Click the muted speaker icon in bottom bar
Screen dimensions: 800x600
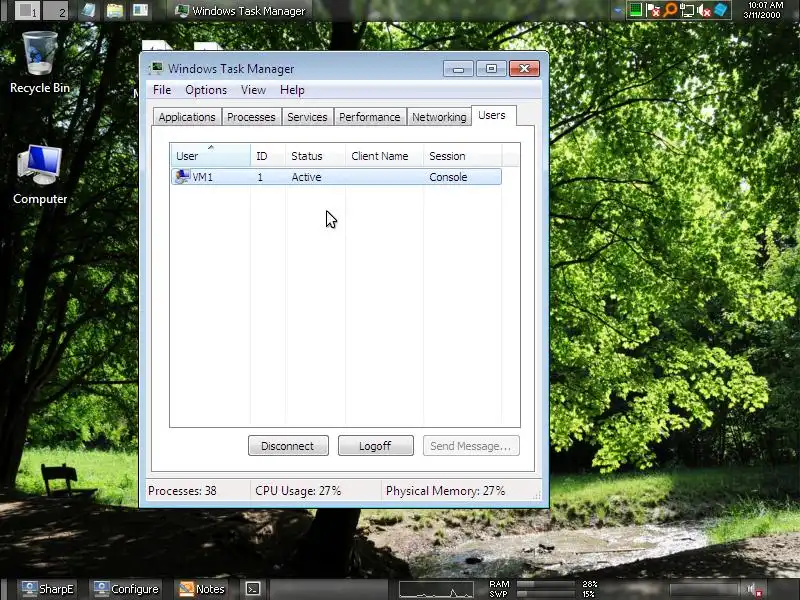click(755, 590)
